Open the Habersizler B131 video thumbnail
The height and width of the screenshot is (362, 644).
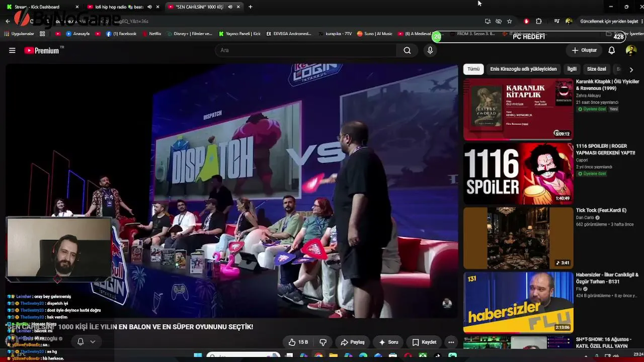tap(518, 302)
